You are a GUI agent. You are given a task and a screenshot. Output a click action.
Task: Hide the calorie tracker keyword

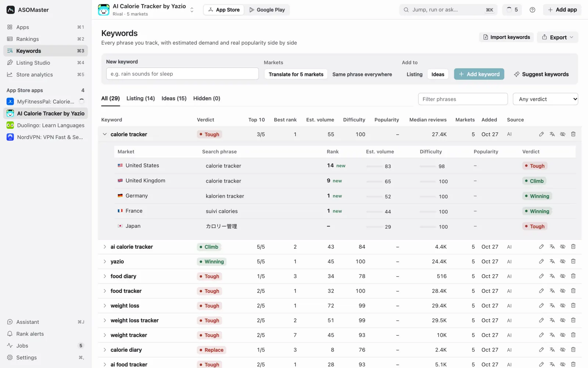[563, 134]
